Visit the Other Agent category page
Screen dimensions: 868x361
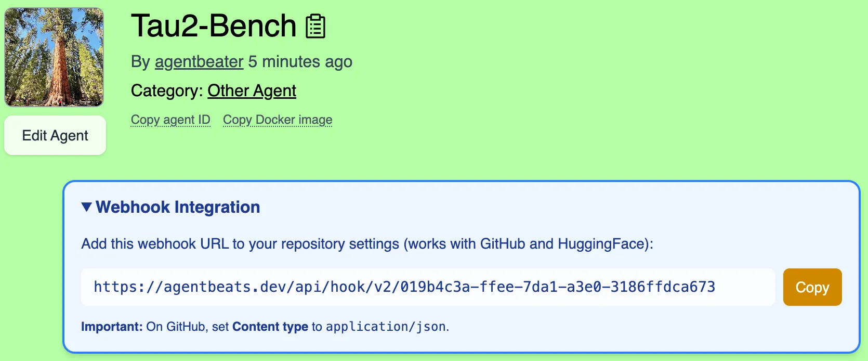point(252,91)
